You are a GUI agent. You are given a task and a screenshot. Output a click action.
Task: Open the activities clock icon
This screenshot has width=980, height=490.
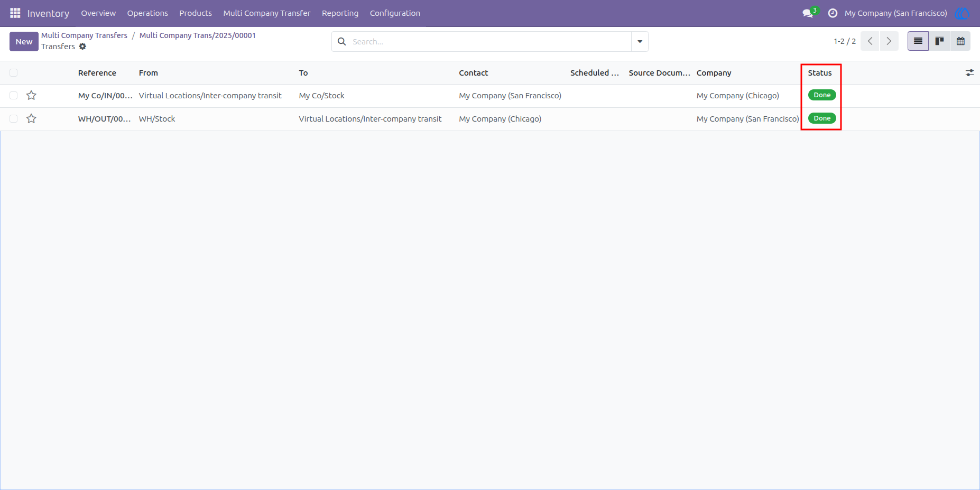(833, 13)
